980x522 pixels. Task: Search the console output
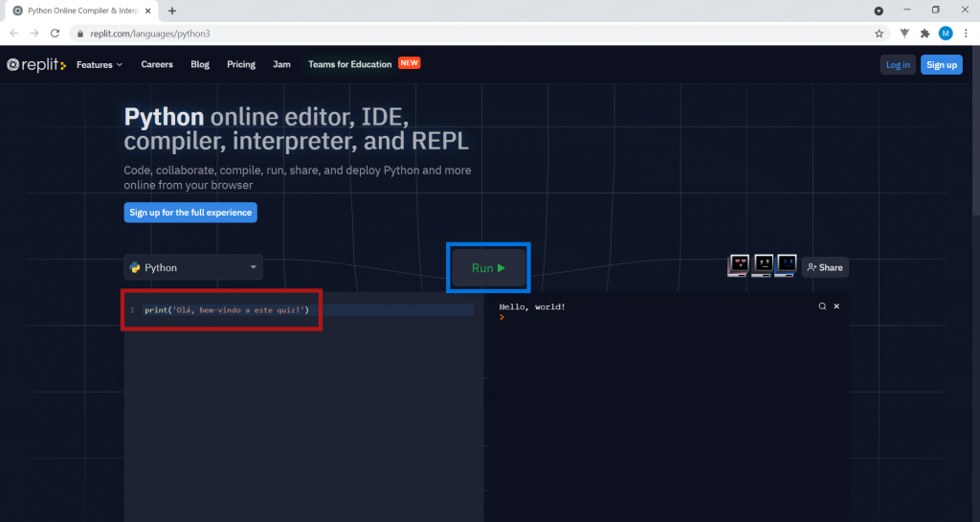(x=822, y=306)
